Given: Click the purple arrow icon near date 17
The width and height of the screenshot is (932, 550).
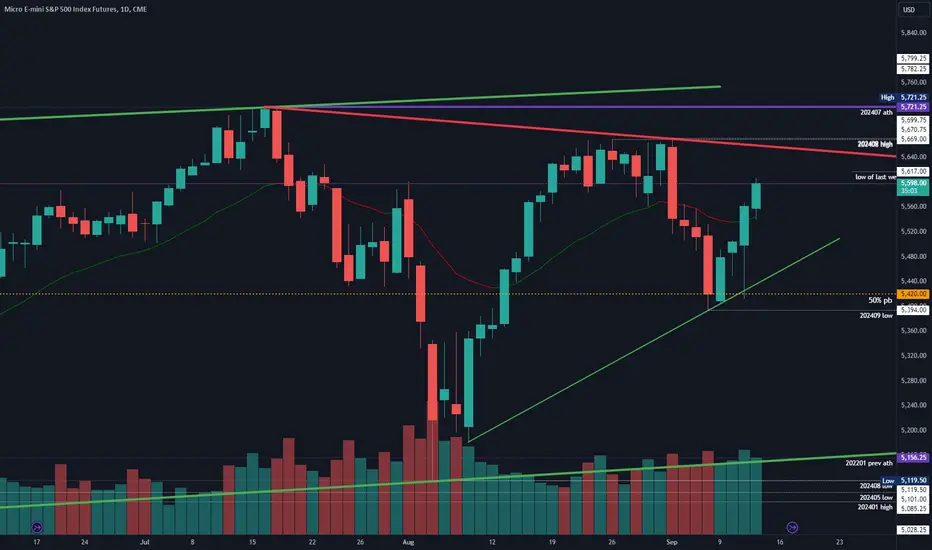Looking at the screenshot, I should pos(37,527).
